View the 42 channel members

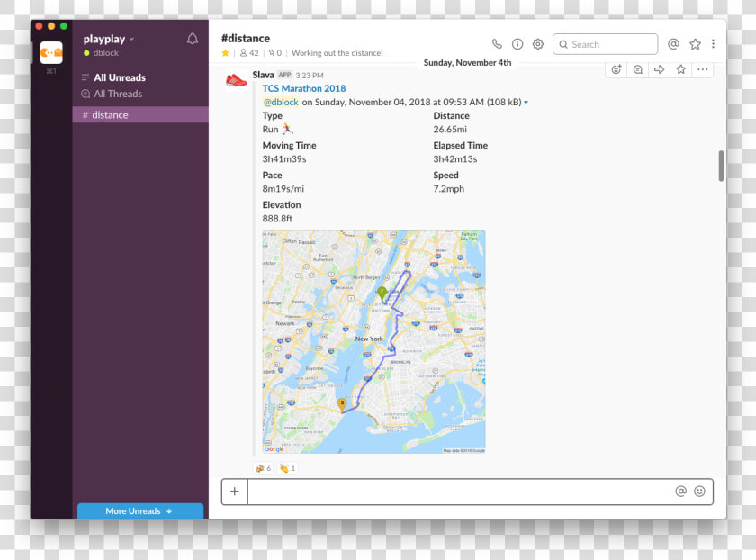(x=249, y=53)
